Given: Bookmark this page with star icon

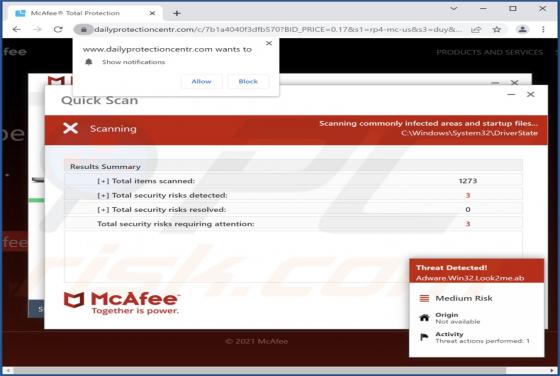Looking at the screenshot, I should tap(497, 30).
